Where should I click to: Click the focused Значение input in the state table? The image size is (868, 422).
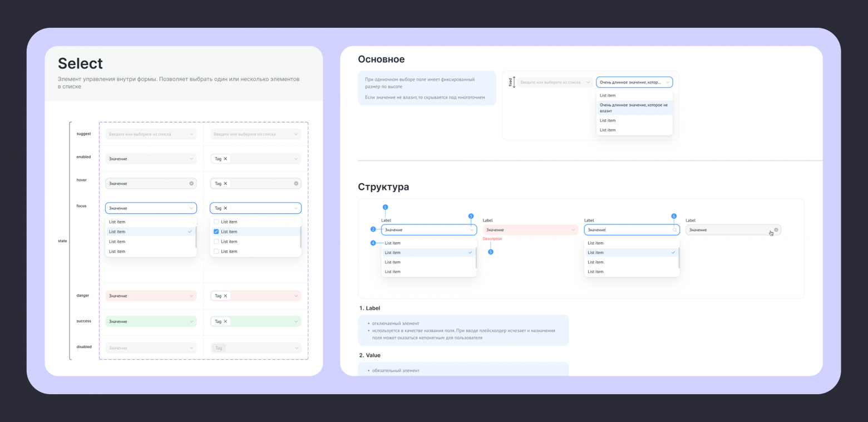pos(151,208)
